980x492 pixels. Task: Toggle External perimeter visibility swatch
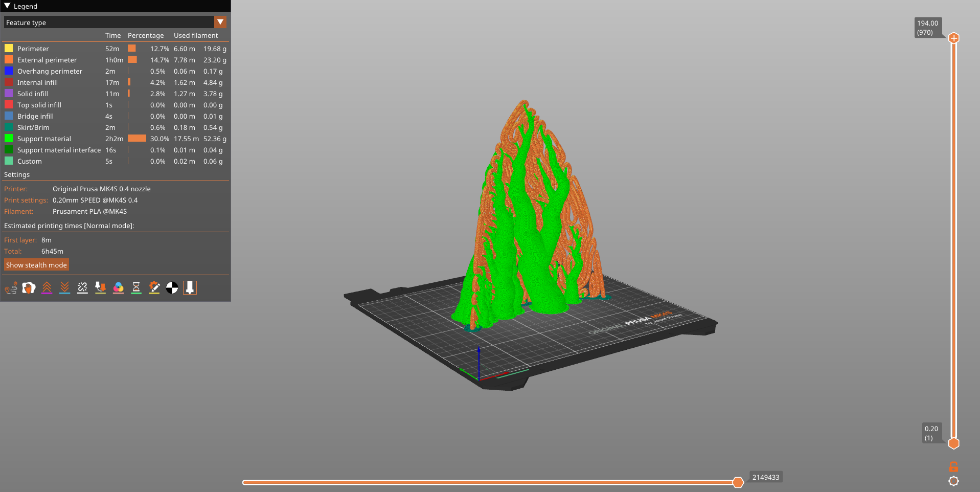point(9,60)
